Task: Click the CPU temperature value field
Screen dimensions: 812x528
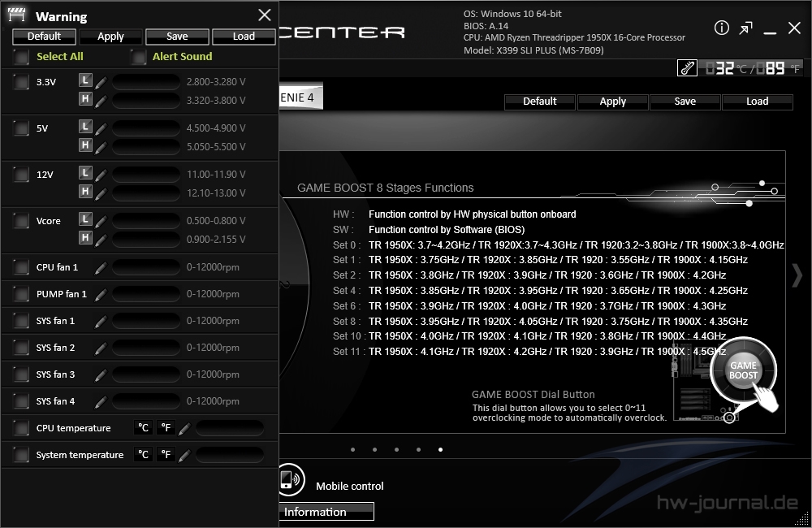Action: pos(230,428)
